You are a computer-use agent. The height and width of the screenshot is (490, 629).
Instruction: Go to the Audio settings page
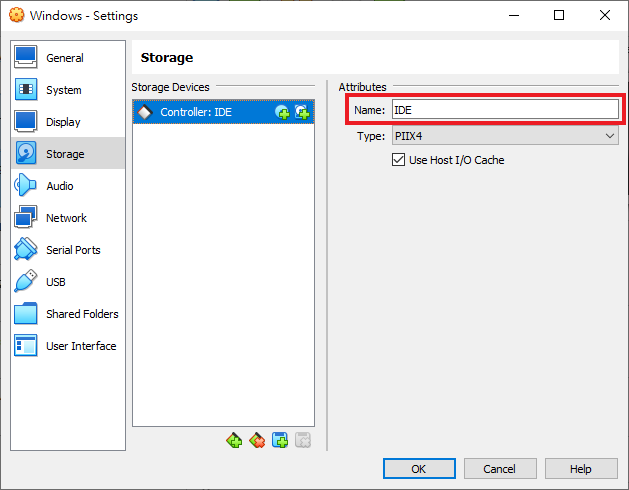point(60,186)
